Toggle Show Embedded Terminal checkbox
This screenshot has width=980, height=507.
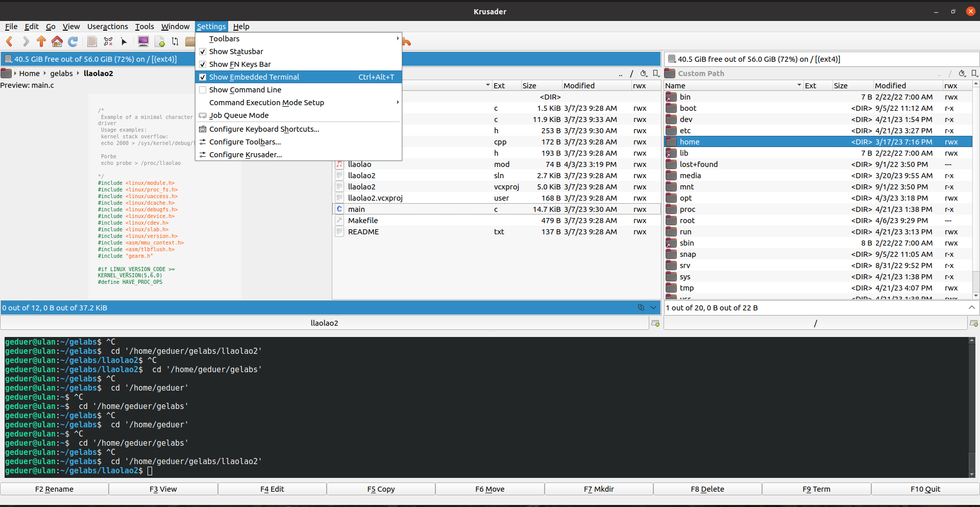203,77
